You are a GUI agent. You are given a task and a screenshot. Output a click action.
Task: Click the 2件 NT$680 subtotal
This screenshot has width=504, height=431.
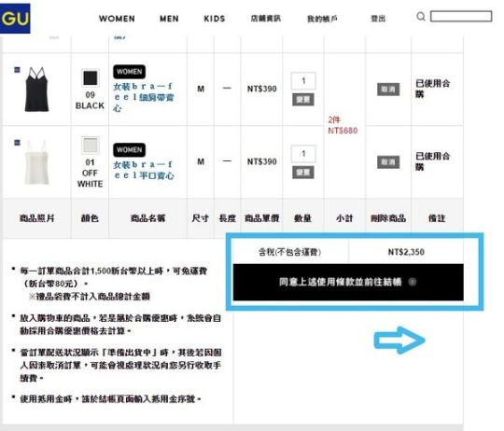tap(343, 125)
